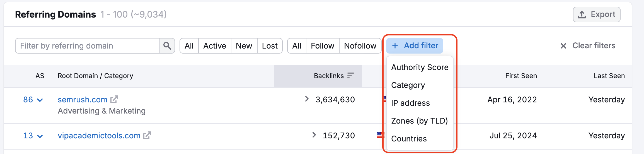The image size is (644, 154).
Task: Select the New status filter
Action: click(244, 46)
